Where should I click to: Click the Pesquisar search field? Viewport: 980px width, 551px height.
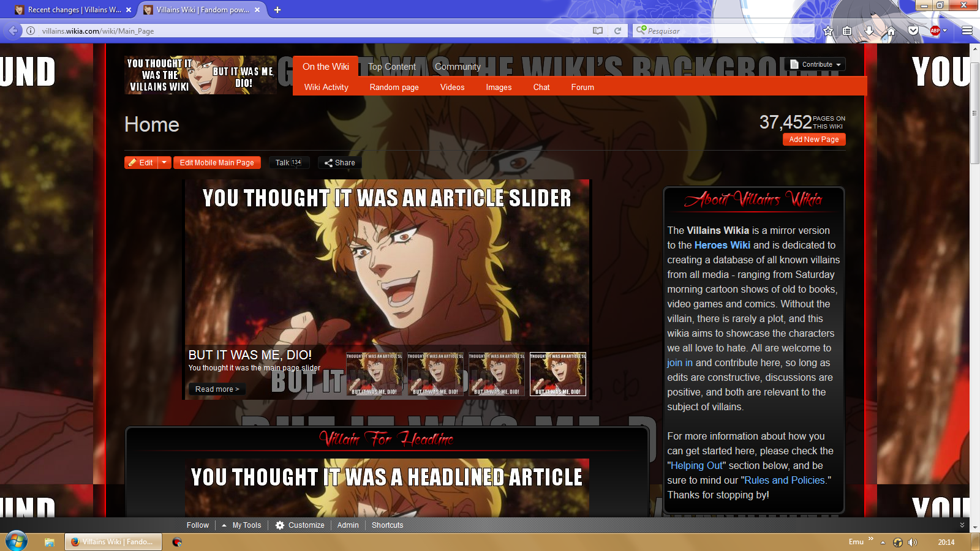tap(724, 31)
